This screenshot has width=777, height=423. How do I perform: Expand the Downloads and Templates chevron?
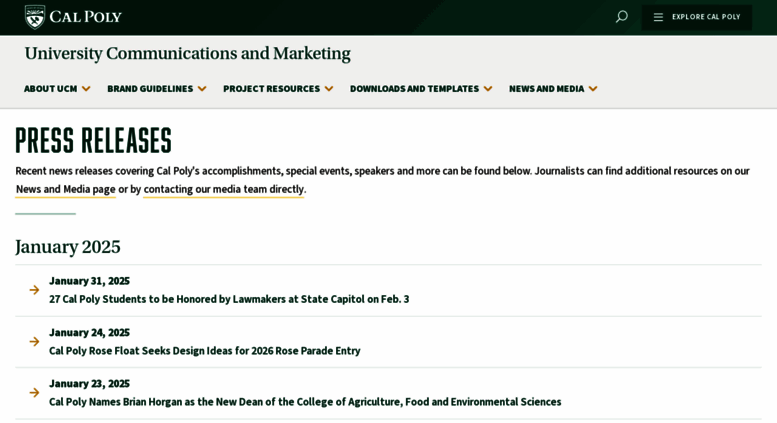488,89
